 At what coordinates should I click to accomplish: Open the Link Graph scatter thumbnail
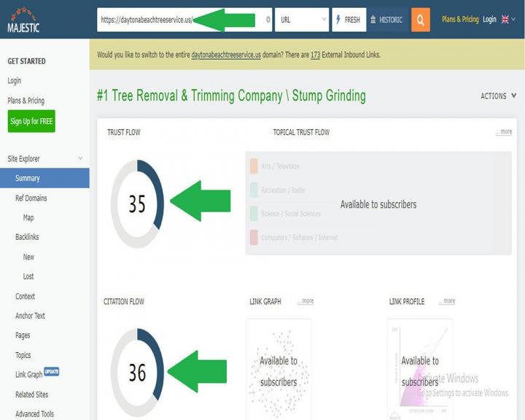click(x=279, y=368)
